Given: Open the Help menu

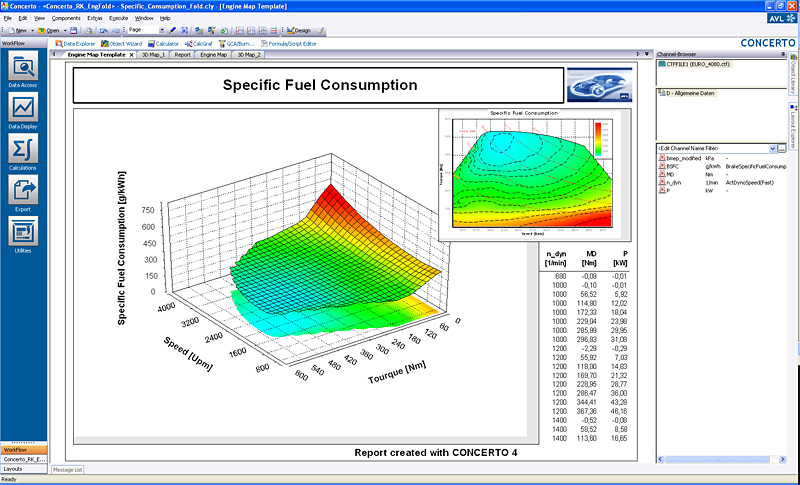Looking at the screenshot, I should [x=165, y=18].
